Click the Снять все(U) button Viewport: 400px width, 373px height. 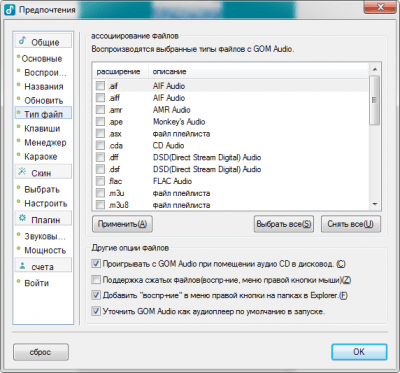351,224
